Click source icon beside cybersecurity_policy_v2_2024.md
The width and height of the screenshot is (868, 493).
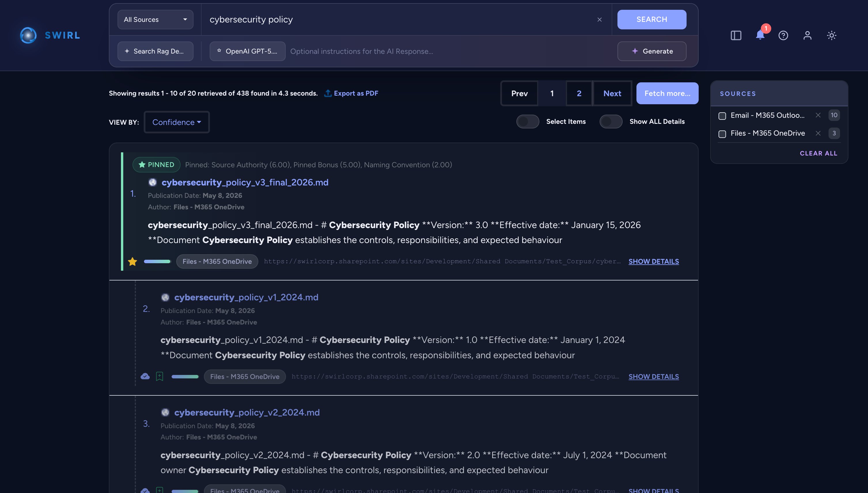point(165,412)
